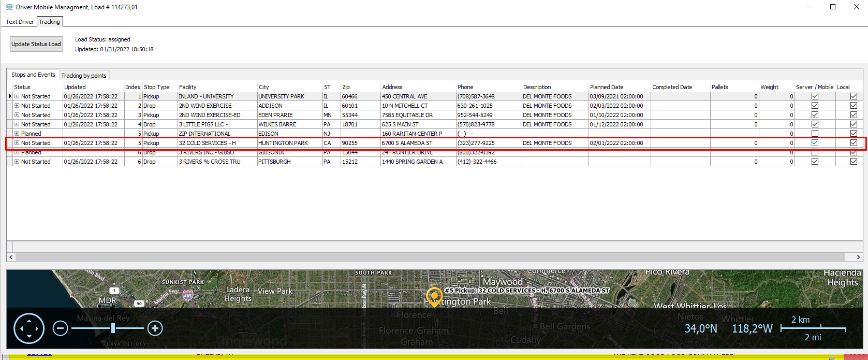Click the map zoom out minus icon
The width and height of the screenshot is (868, 360).
point(61,328)
